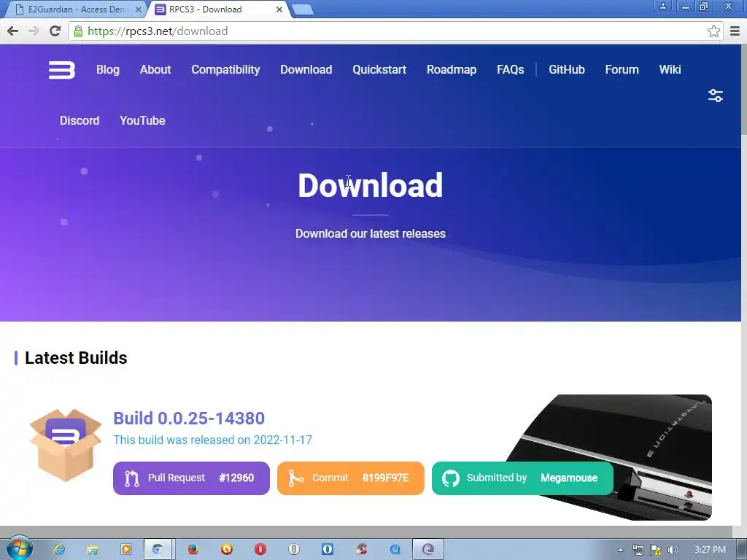Open Windows Explorer folder in the taskbar
The image size is (747, 560).
93,550
